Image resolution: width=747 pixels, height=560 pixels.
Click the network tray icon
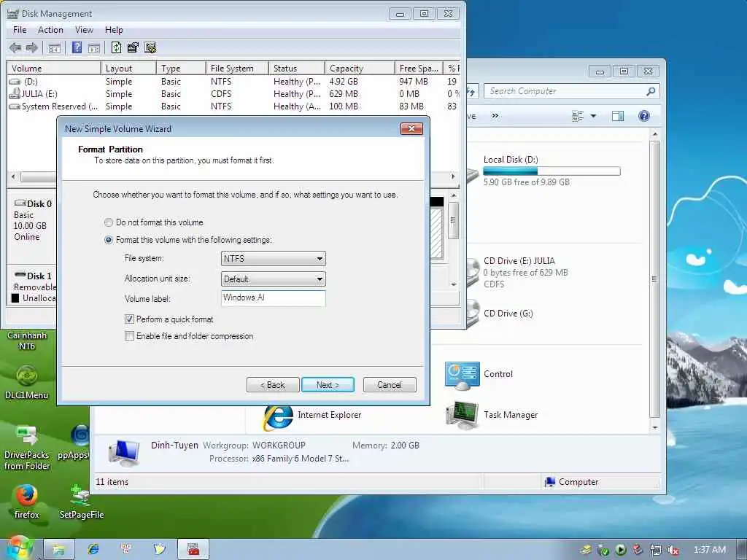click(656, 550)
